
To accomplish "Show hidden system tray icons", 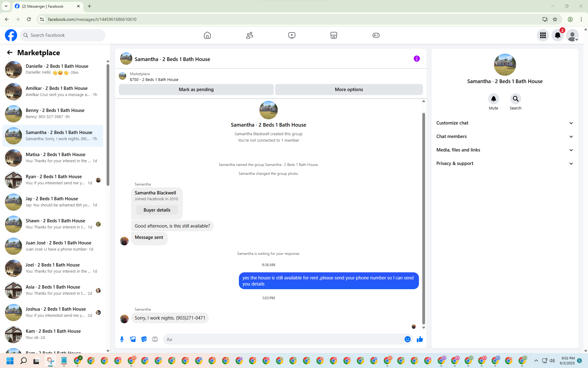I will (536, 361).
